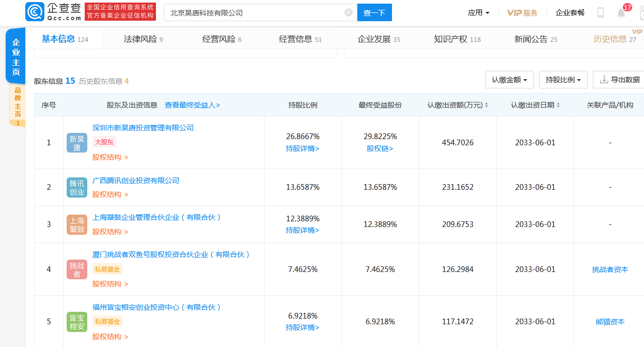Screen dimensions: 644x347
Task: Open 股权链 under 29.8225%
Action: point(380,148)
